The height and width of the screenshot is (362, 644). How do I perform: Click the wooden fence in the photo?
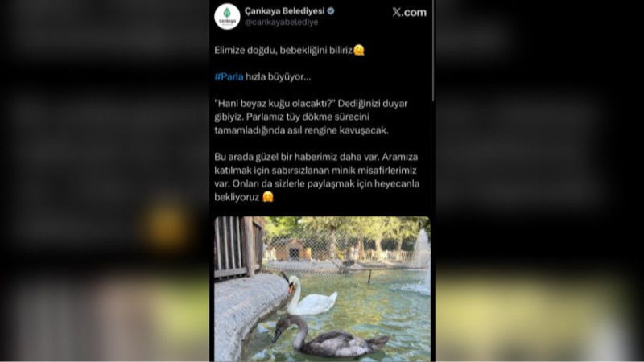coord(239,246)
